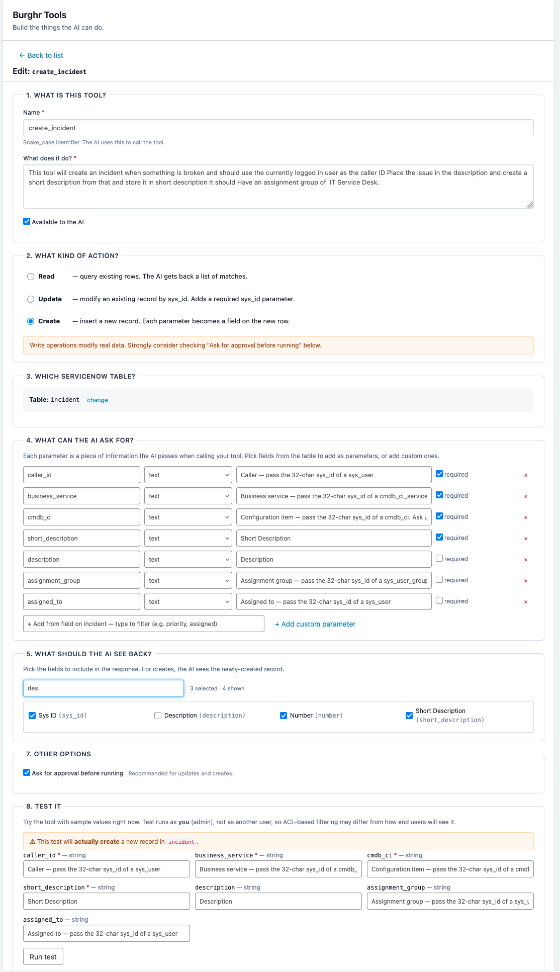Mark assigned_to parameter as required

pos(439,600)
